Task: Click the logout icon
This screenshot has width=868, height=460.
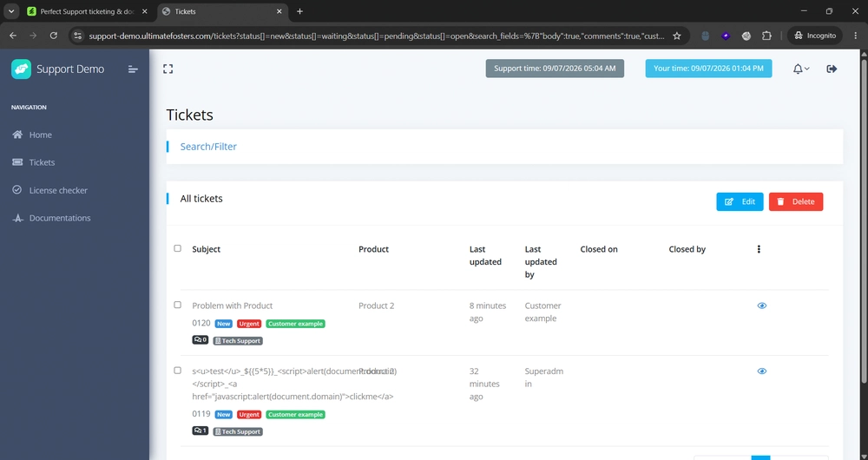Action: pos(832,69)
